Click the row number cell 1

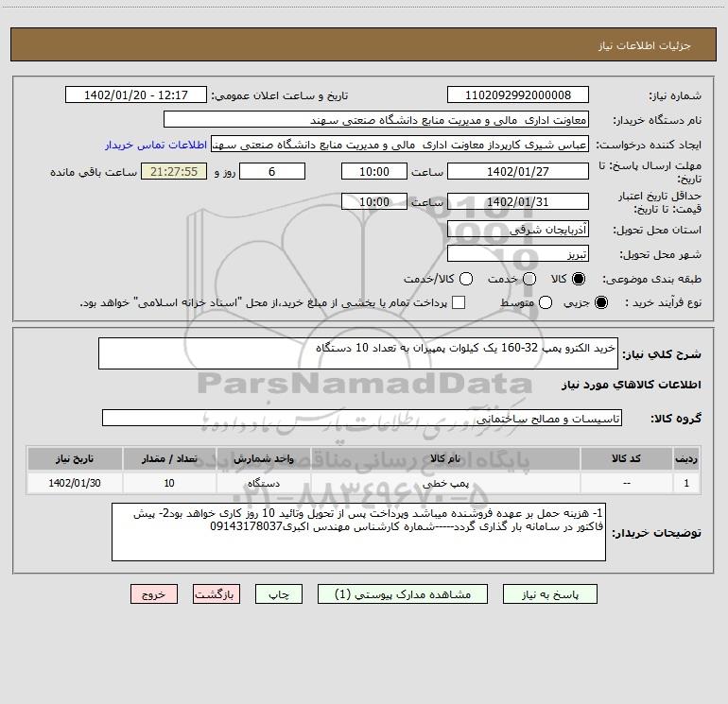(x=686, y=483)
